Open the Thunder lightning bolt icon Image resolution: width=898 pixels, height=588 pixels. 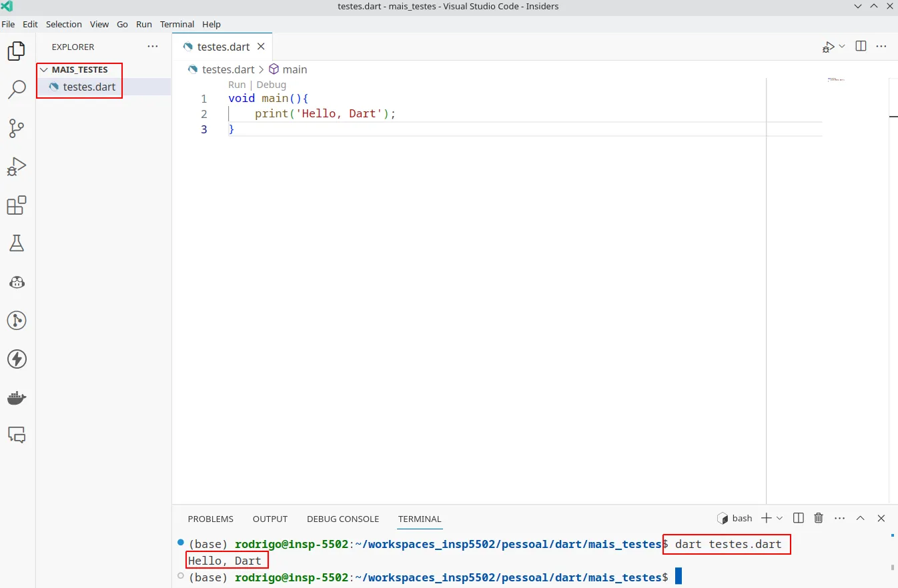click(17, 359)
